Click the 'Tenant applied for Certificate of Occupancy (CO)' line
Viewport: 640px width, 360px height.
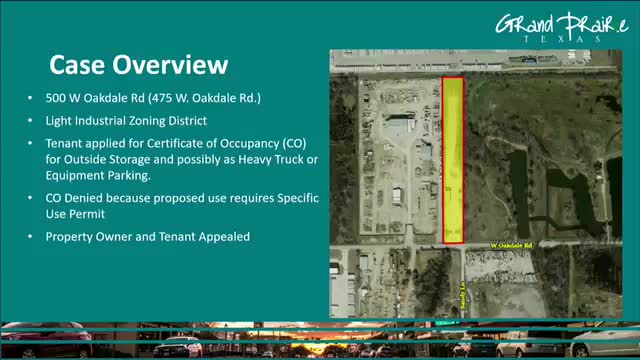[x=176, y=143]
